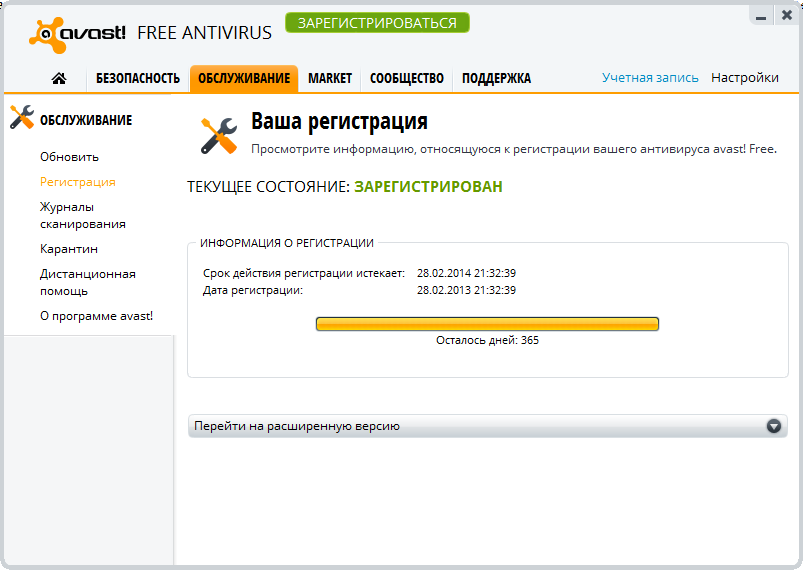
Task: Open the ПОДДЕРЖКА tab
Action: pyautogui.click(x=496, y=78)
